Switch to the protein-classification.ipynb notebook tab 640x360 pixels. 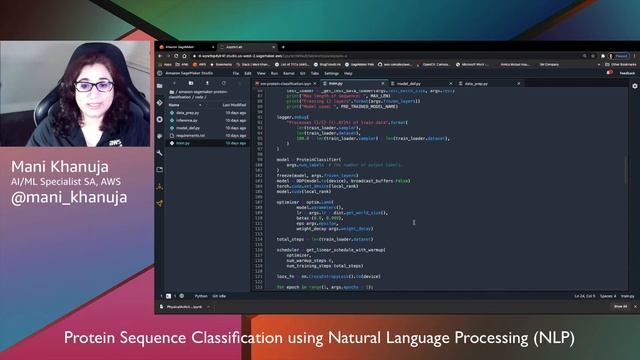[286, 83]
